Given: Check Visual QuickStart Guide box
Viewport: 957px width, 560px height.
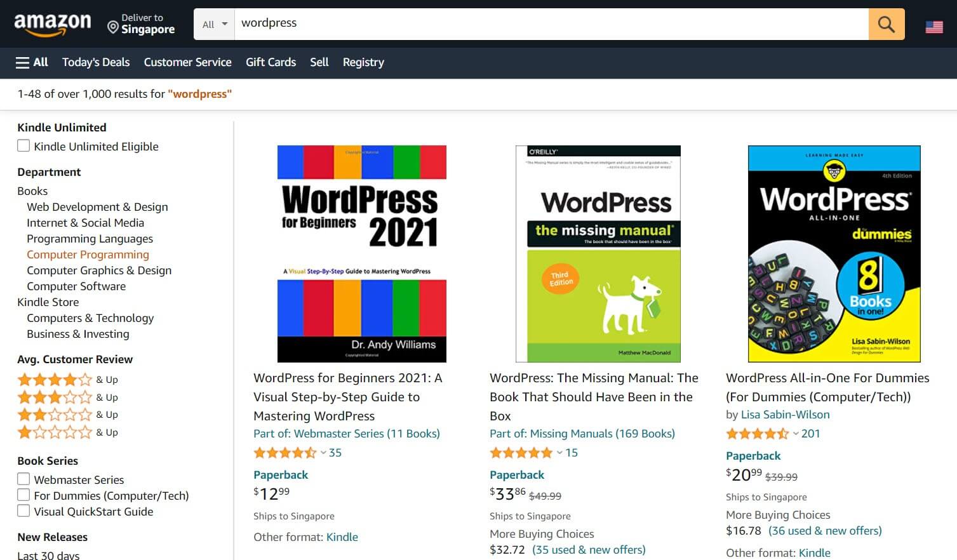Looking at the screenshot, I should tap(23, 510).
